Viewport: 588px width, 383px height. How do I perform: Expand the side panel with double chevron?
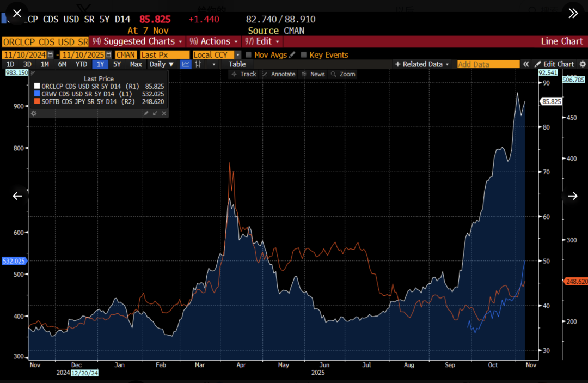tap(573, 14)
